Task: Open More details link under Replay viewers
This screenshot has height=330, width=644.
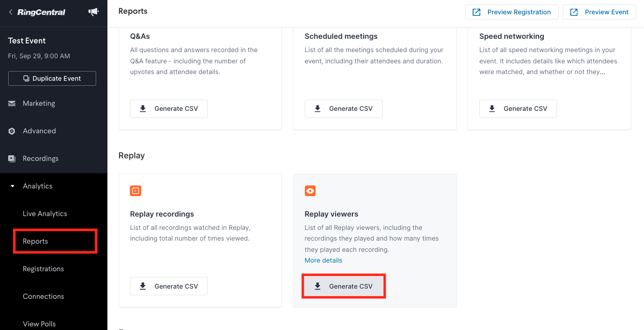Action: [323, 261]
